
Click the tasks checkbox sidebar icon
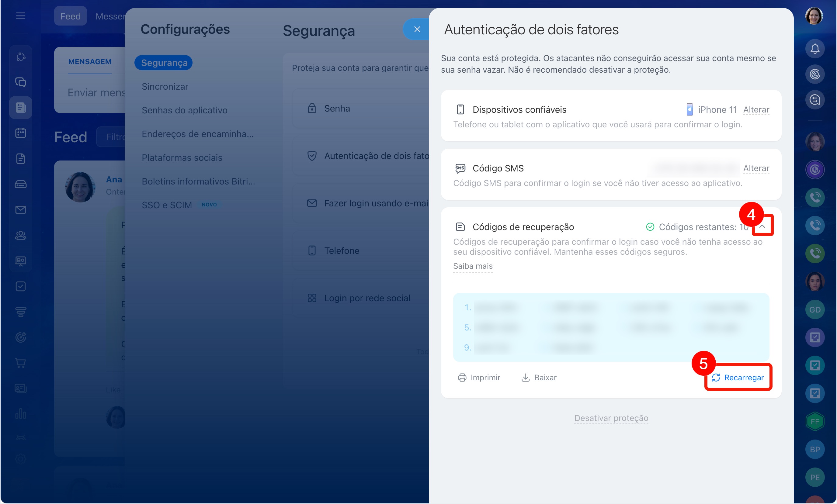pos(21,286)
